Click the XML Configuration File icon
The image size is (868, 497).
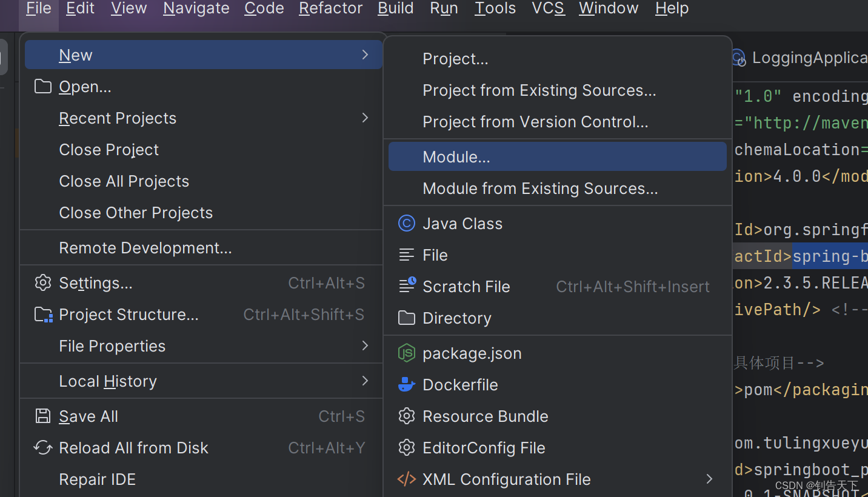(x=406, y=479)
